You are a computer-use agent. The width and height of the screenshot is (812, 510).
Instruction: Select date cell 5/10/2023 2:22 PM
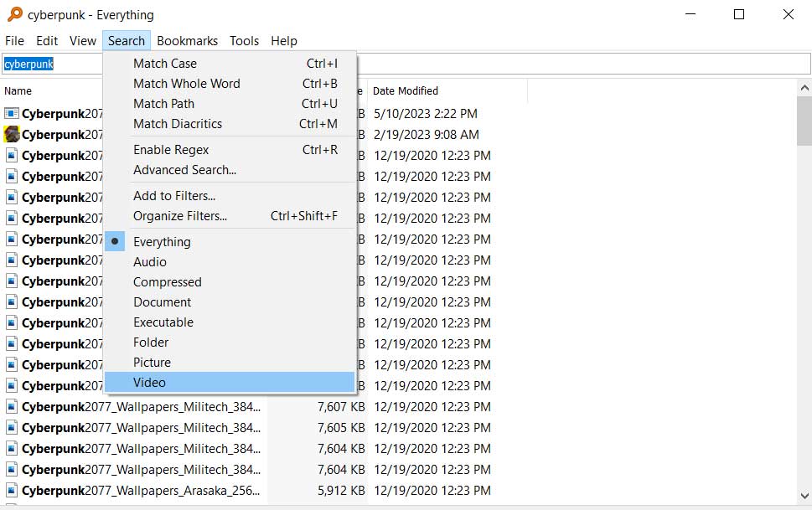[426, 113]
